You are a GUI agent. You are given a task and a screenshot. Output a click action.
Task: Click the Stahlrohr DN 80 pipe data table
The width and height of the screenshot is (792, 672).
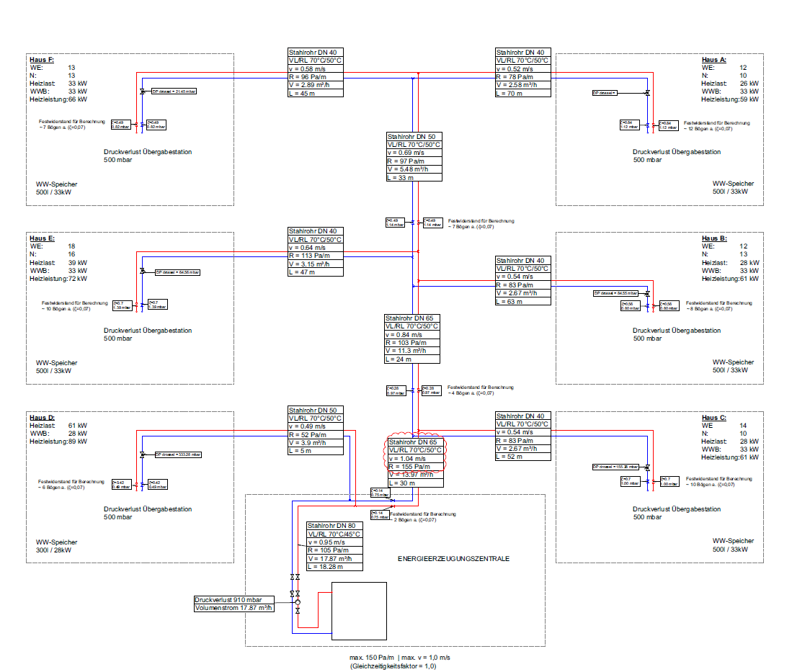(x=334, y=547)
